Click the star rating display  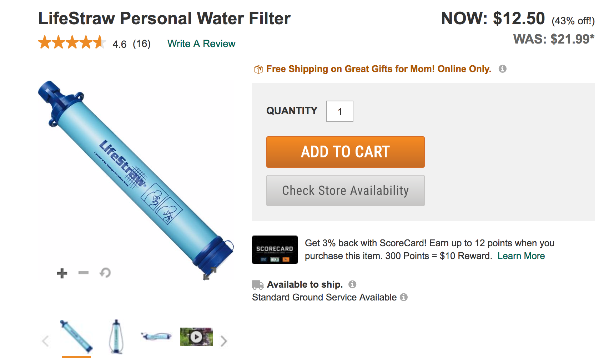[x=72, y=42]
